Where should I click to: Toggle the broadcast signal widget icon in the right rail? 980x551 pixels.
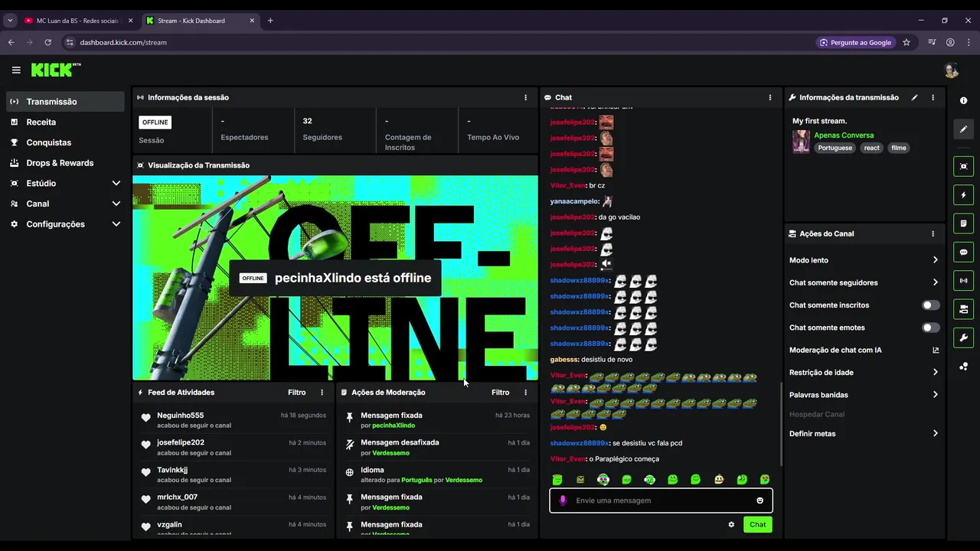pos(963,281)
